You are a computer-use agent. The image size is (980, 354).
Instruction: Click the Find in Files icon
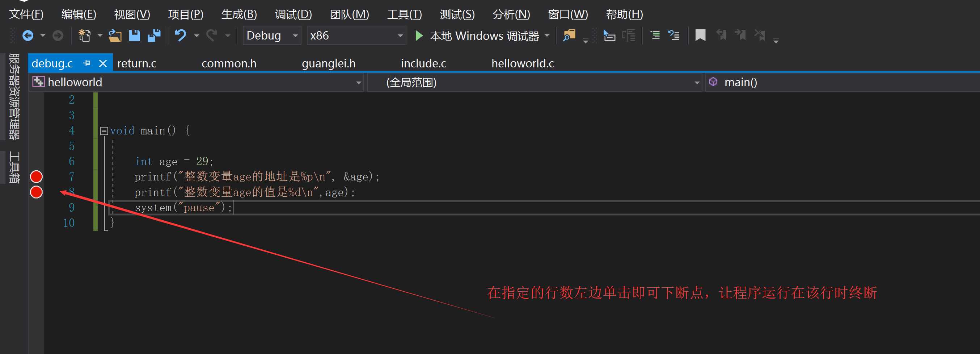[569, 36]
